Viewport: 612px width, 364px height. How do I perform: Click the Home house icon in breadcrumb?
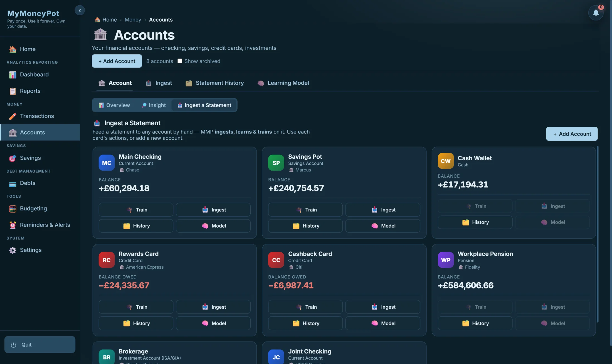(97, 20)
